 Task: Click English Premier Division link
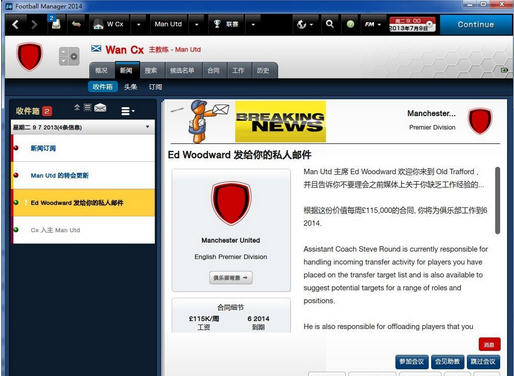(x=231, y=257)
